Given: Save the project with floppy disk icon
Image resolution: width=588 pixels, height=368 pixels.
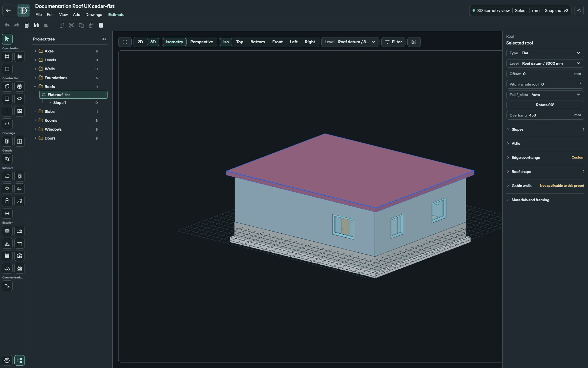Looking at the screenshot, I should tap(36, 25).
